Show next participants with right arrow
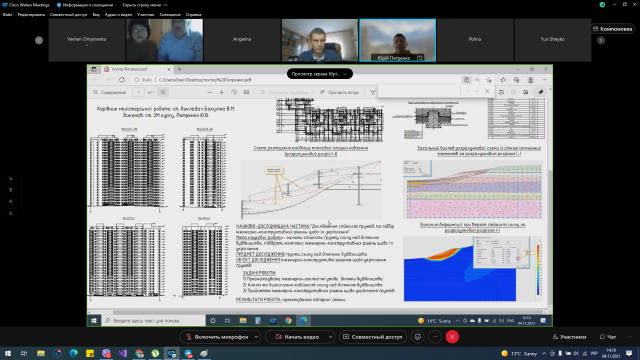Viewport: 640px width, 360px height. point(601,40)
